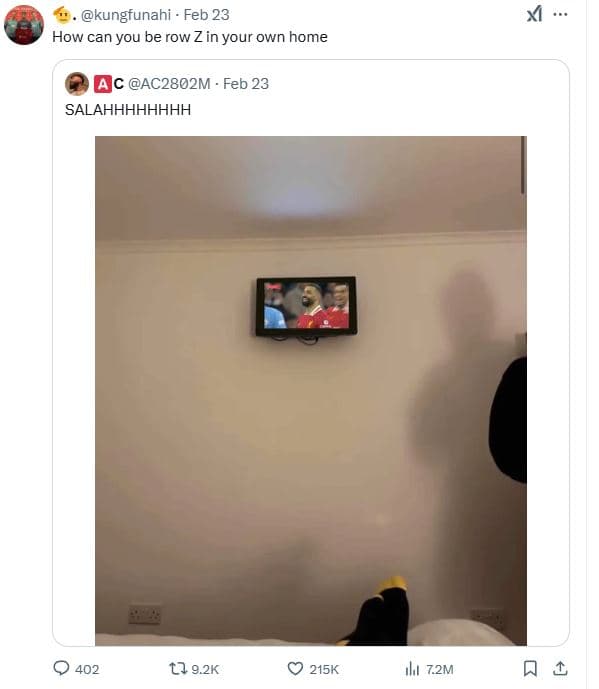
Task: Share the tweet via upload arrow icon
Action: [560, 669]
